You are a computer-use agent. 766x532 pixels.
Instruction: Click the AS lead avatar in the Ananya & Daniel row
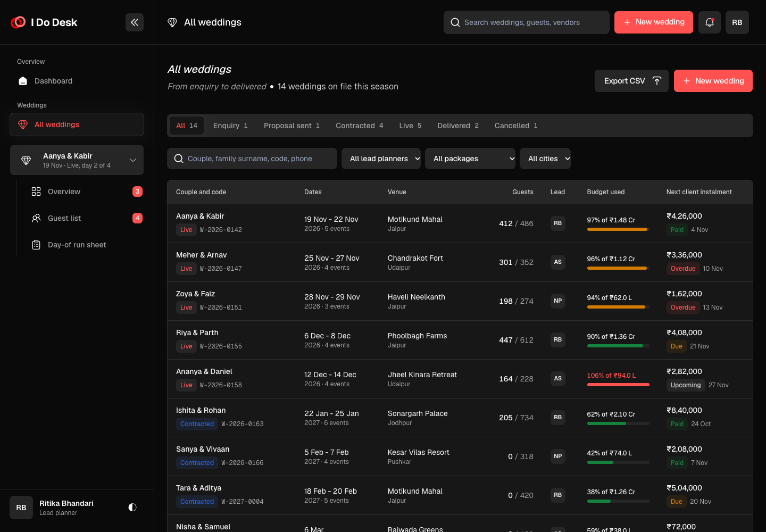(x=558, y=379)
